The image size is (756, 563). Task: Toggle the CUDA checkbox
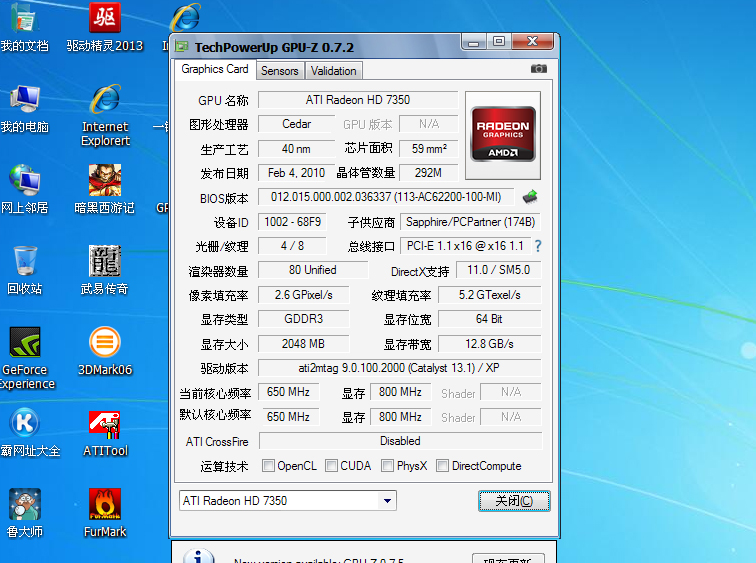331,466
